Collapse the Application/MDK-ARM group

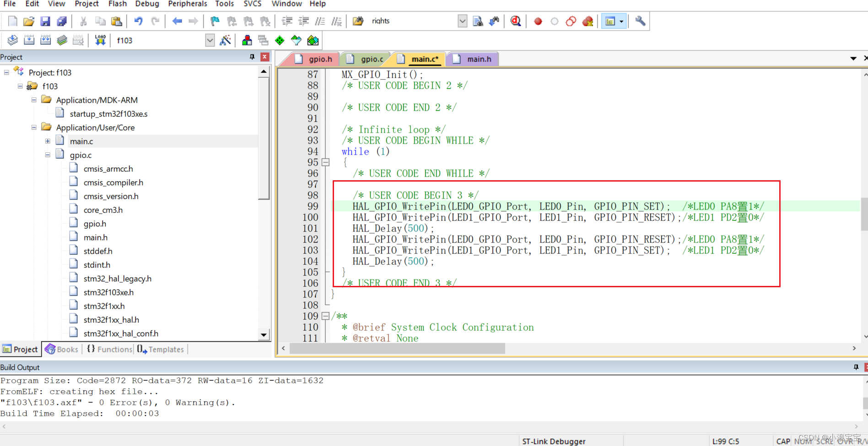point(34,100)
